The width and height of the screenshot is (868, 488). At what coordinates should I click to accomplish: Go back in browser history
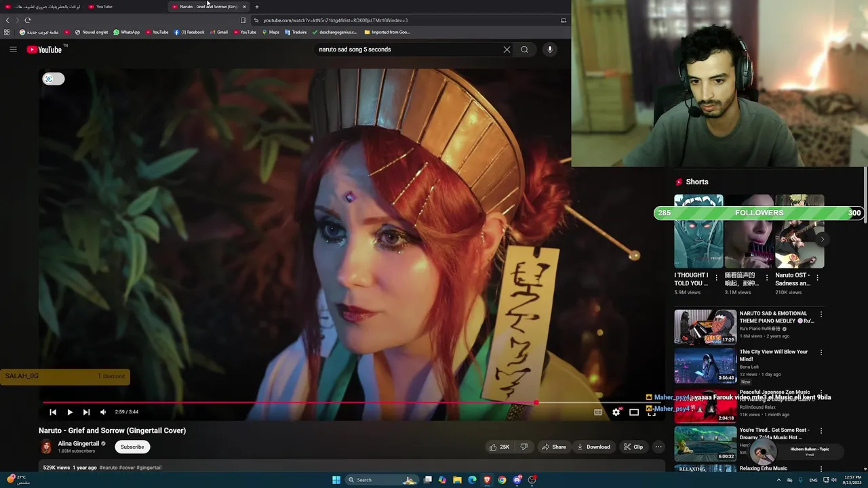(x=7, y=20)
